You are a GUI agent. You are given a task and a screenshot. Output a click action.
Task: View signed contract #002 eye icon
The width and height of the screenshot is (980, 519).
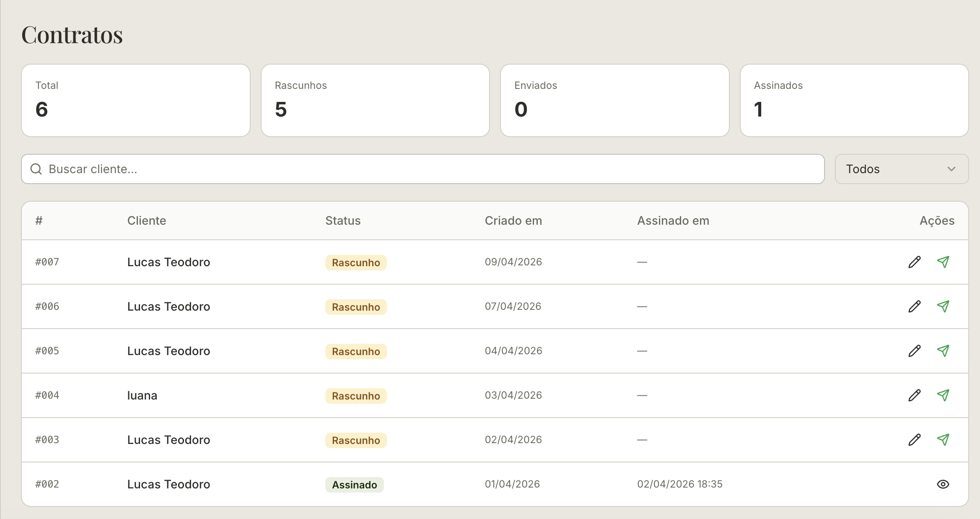(x=943, y=484)
